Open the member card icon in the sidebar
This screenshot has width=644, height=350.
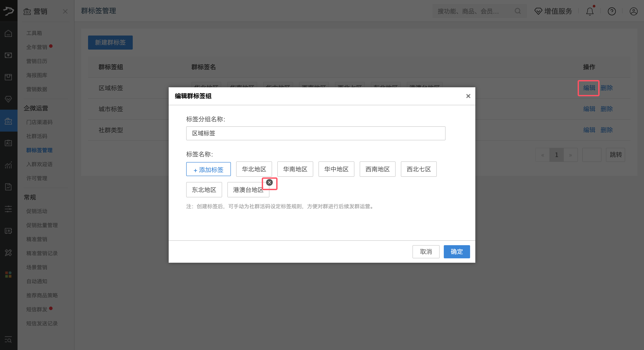pos(9,143)
